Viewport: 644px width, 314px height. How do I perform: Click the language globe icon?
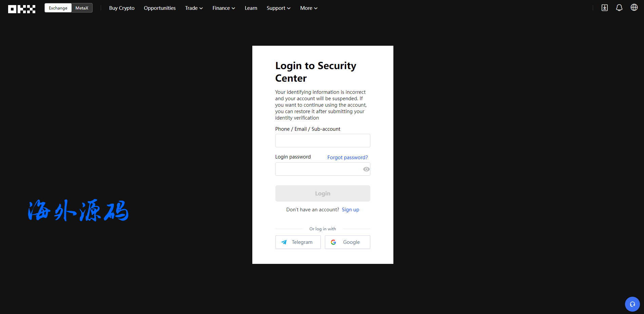pos(634,7)
